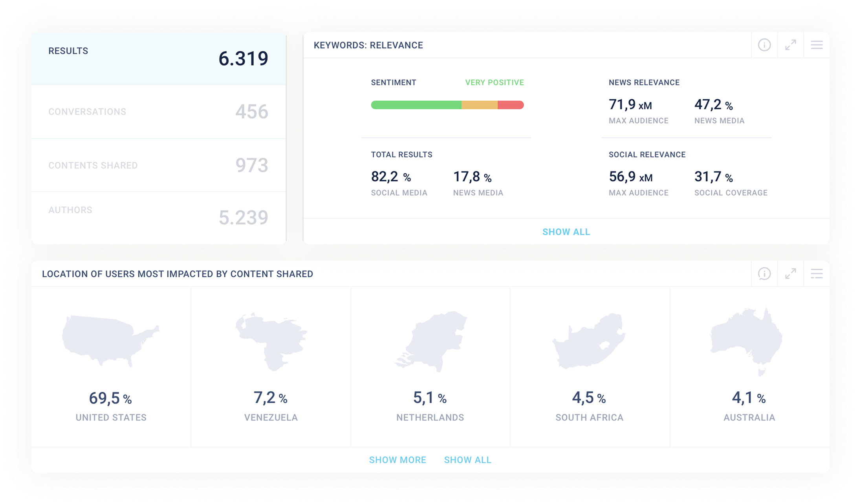Open hamburger menu of Location panel
This screenshot has height=504, width=861.
817,274
